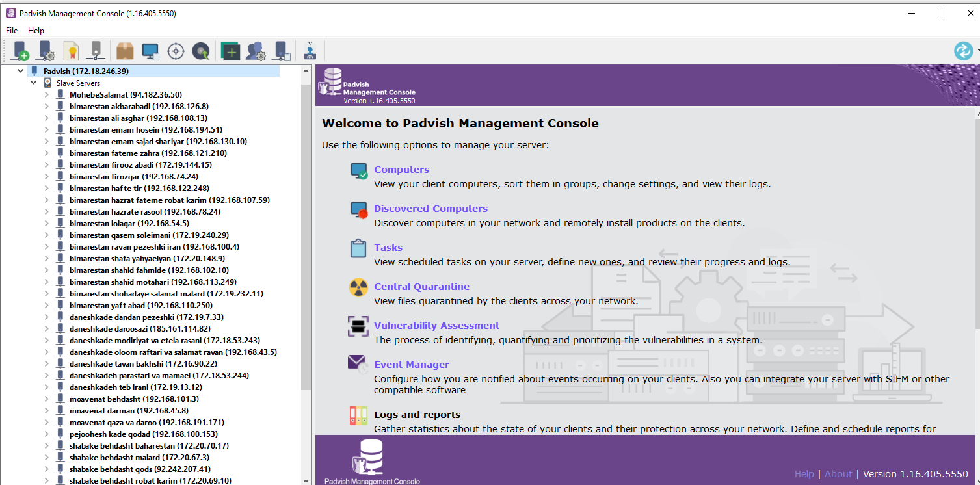980x485 pixels.
Task: Open the File menu
Action: [x=12, y=31]
